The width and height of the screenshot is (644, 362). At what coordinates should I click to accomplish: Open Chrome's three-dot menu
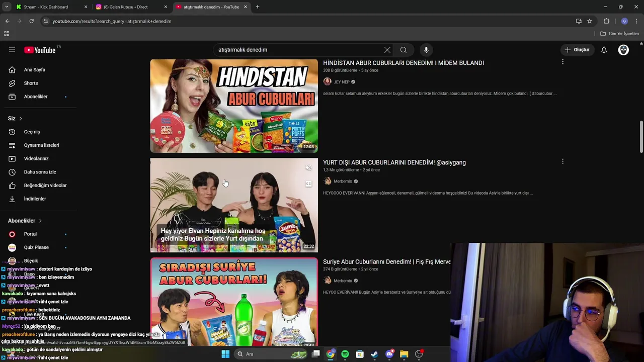click(637, 21)
